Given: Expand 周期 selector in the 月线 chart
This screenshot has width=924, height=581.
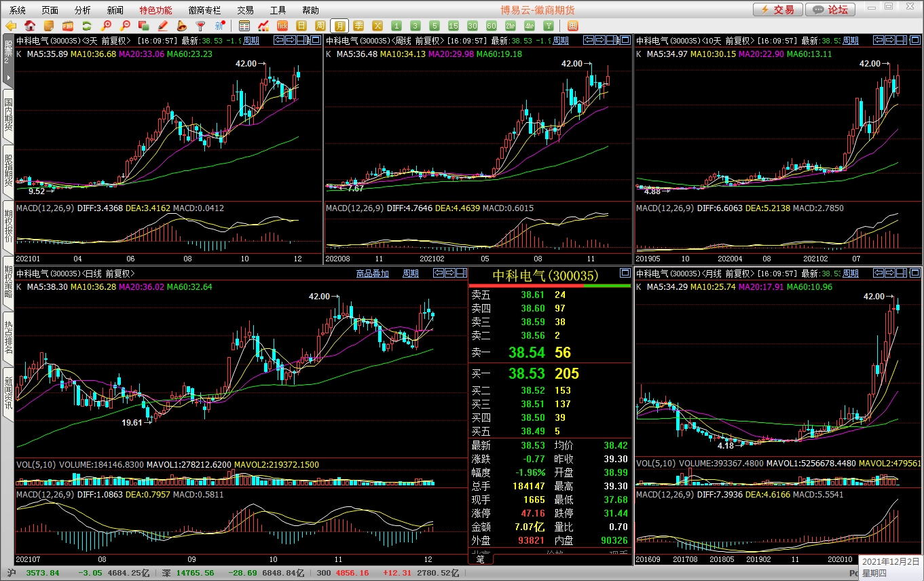Looking at the screenshot, I should (850, 274).
